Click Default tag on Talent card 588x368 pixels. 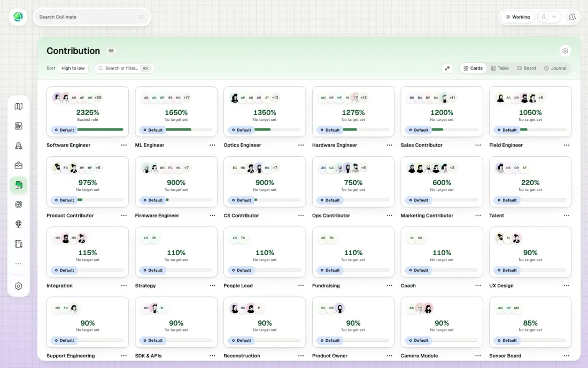[507, 200]
